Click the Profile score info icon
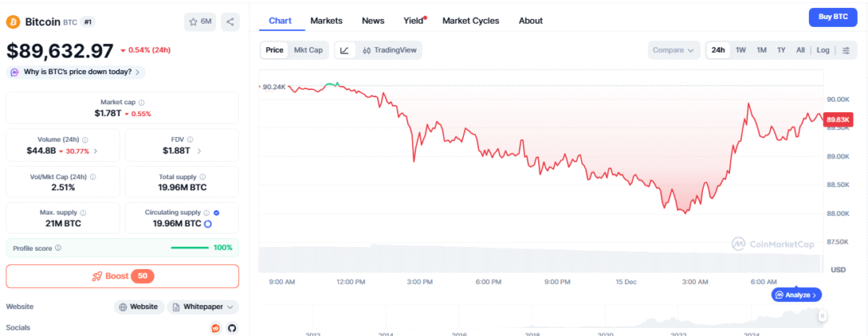This screenshot has height=336, width=868. click(x=58, y=248)
